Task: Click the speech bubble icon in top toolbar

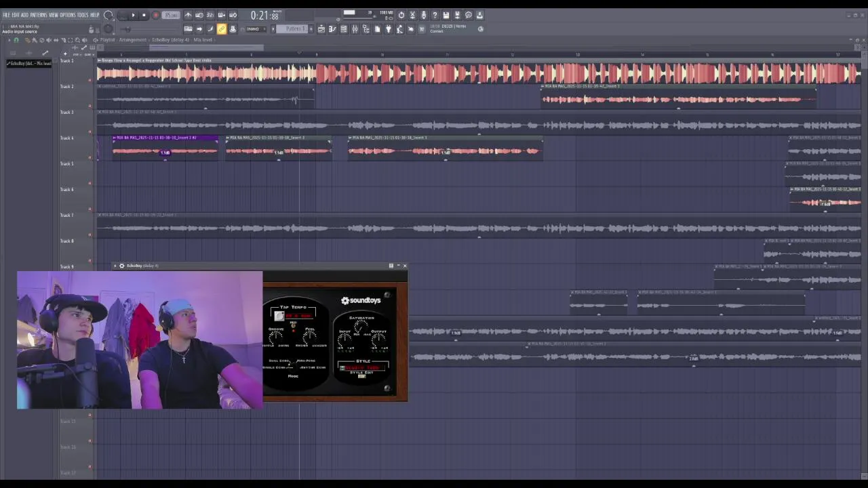Action: (x=468, y=15)
